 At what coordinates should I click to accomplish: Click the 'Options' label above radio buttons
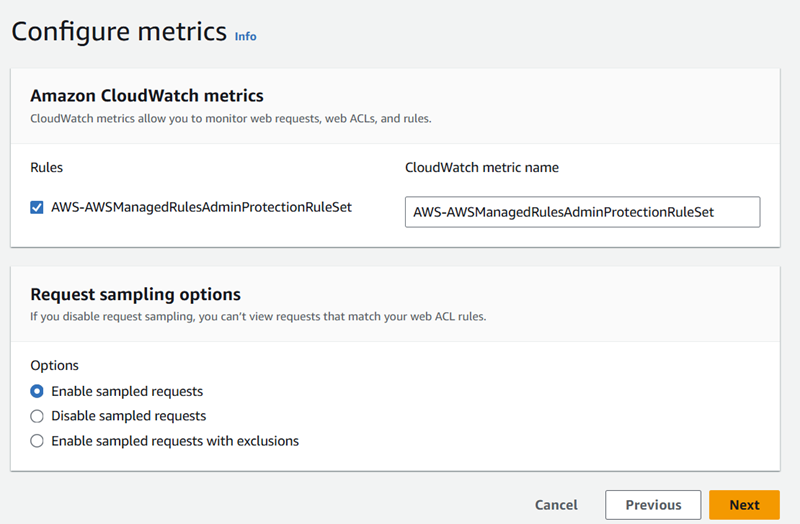pyautogui.click(x=55, y=365)
